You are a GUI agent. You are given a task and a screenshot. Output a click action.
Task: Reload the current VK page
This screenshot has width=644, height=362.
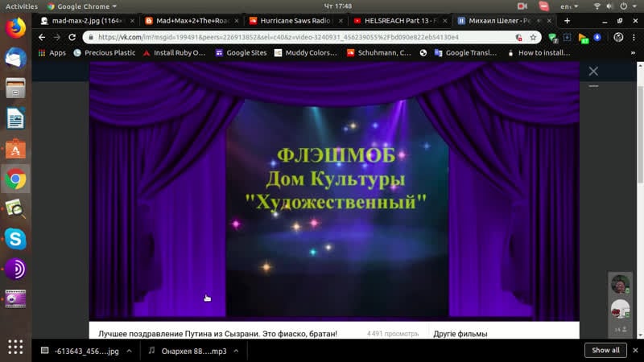[72, 37]
